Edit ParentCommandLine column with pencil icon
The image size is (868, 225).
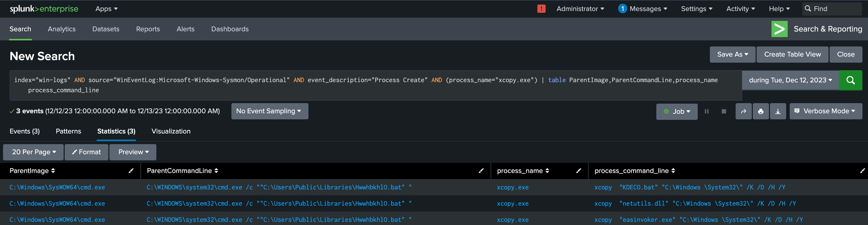(481, 171)
